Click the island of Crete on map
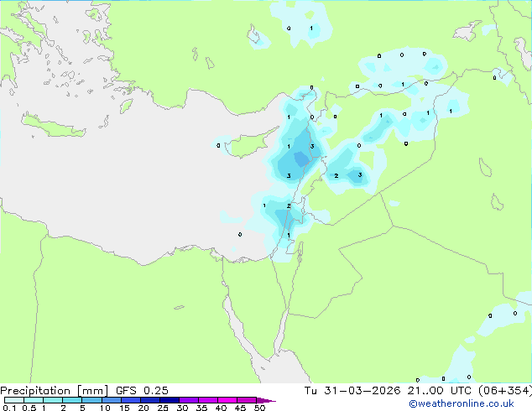532x411 pixels. click(x=53, y=126)
